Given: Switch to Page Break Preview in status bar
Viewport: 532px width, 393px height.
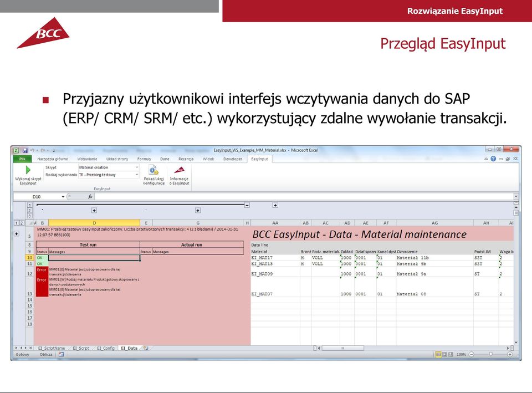Looking at the screenshot, I should (451, 354).
